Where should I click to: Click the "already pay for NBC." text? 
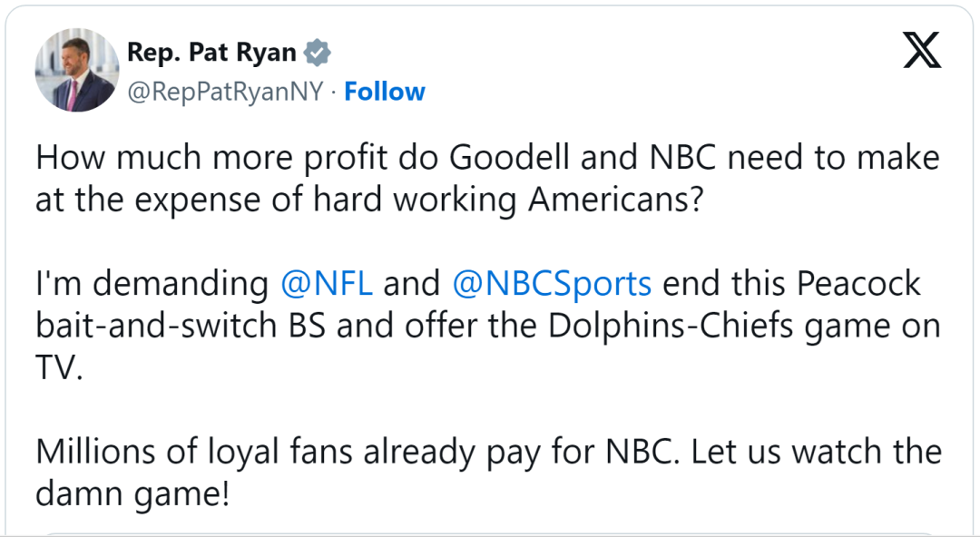tap(522, 452)
